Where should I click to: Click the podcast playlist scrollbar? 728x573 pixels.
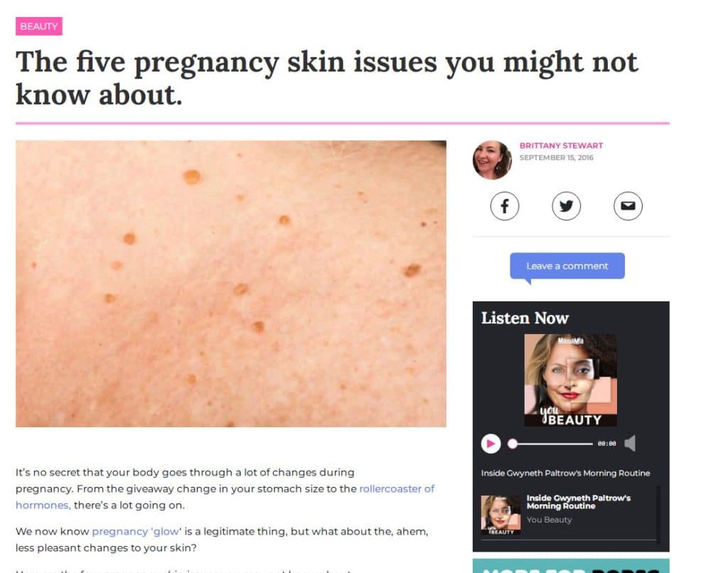658,515
